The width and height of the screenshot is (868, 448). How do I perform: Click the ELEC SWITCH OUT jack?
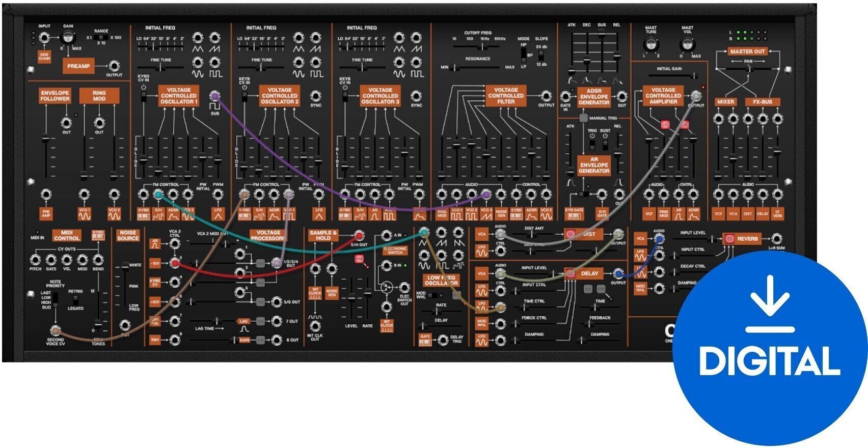(x=404, y=288)
